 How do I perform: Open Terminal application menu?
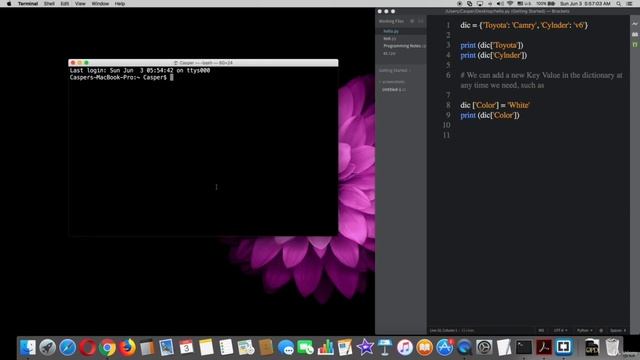click(28, 4)
